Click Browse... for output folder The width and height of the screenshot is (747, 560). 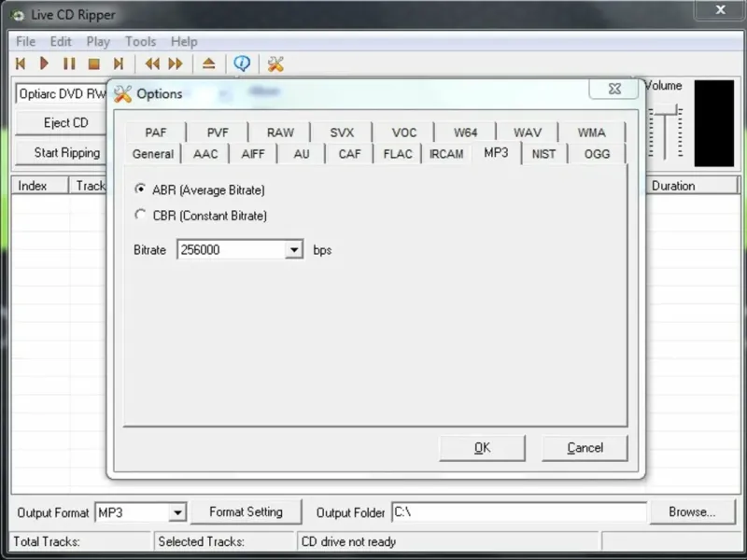[692, 511]
